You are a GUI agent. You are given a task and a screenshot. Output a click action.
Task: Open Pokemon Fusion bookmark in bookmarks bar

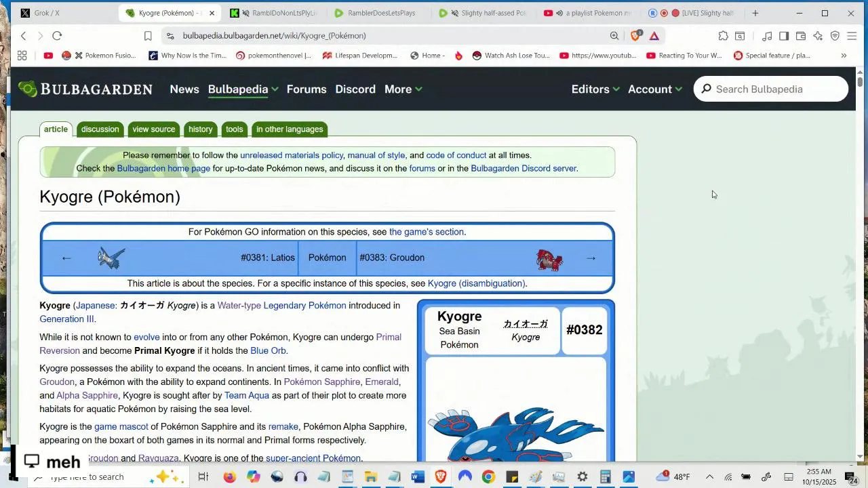click(x=99, y=56)
